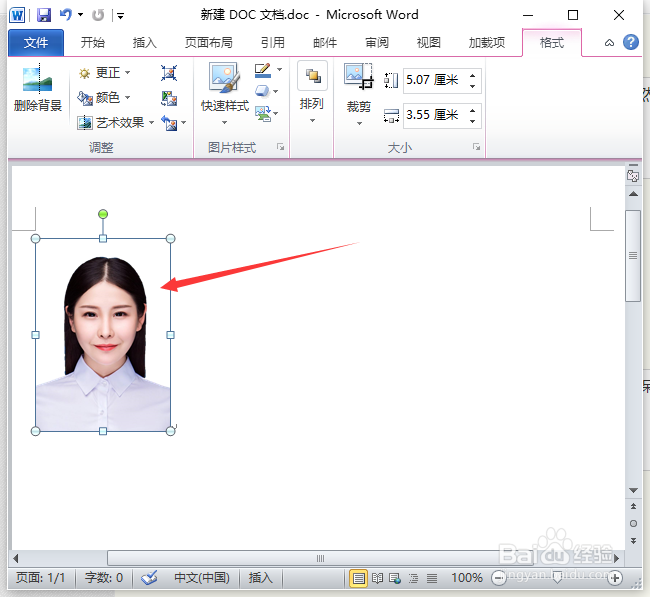Open the File (文件) tab
The image size is (650, 597).
click(x=36, y=43)
